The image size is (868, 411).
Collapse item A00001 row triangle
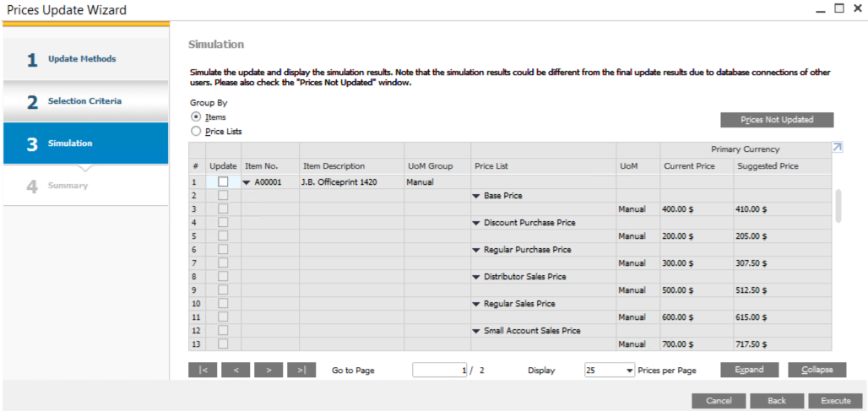tap(247, 182)
